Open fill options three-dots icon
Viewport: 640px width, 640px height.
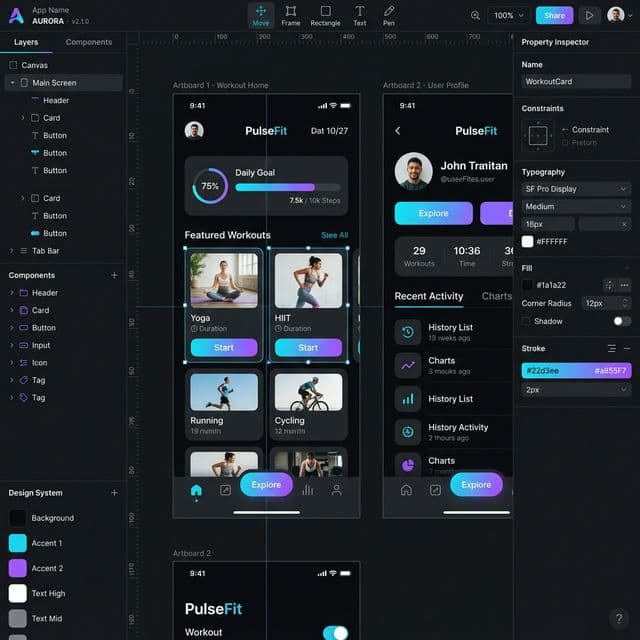[624, 285]
